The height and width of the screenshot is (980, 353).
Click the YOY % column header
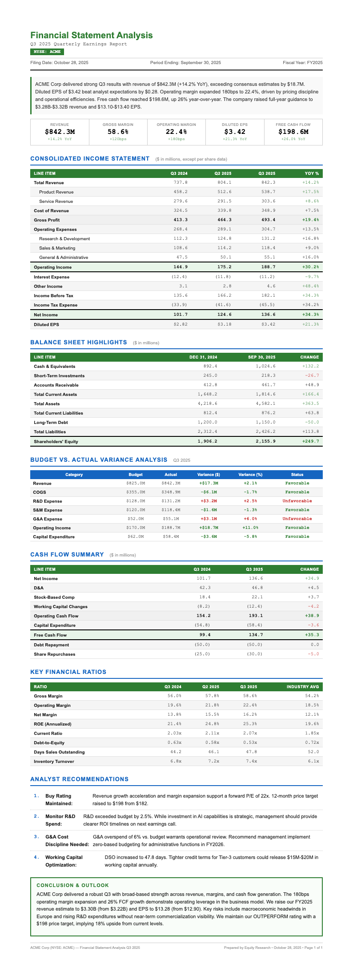pos(312,173)
